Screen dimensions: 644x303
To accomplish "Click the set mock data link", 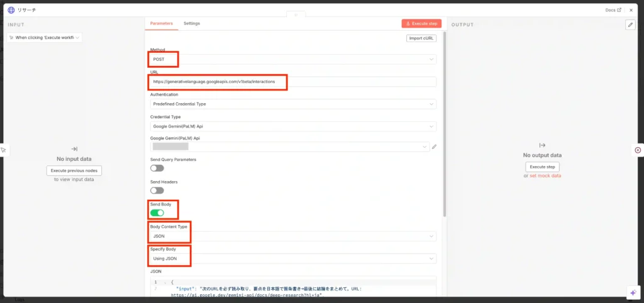I will (x=545, y=176).
